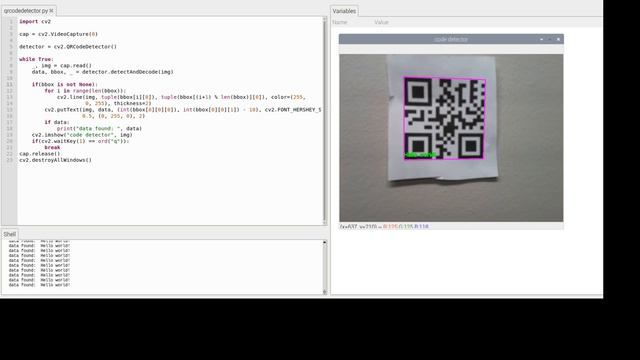Sort variables by the Name column
Viewport: 640px width, 360px height.
tap(340, 22)
